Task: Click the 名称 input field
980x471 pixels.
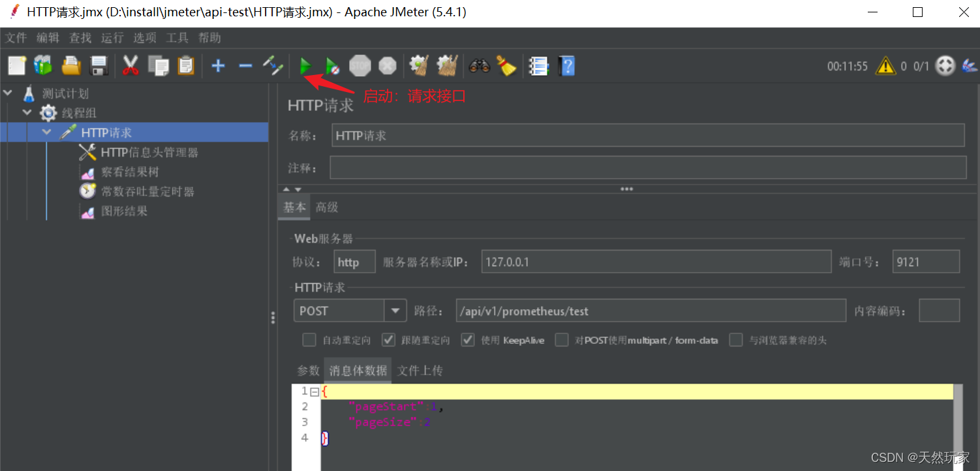Action: click(x=648, y=136)
